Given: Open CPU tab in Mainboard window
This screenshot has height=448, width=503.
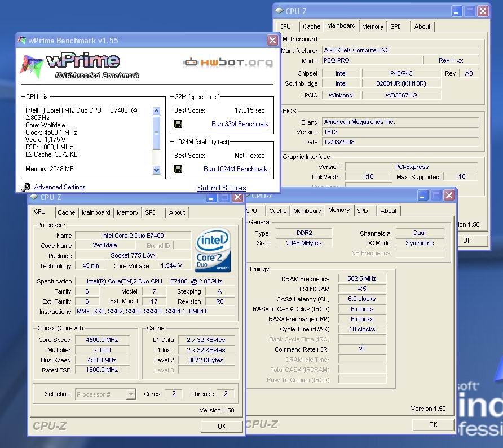Looking at the screenshot, I should 285,26.
